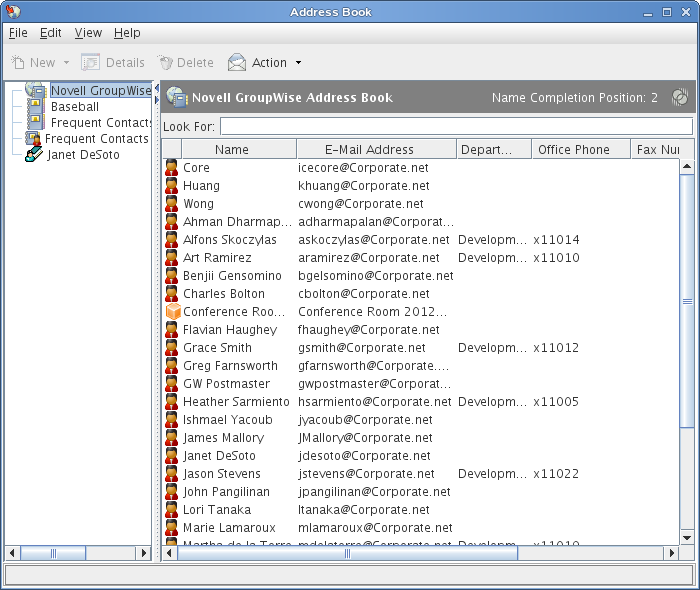Select the indented Frequent Contacts book
This screenshot has height=590, width=700.
(x=101, y=122)
